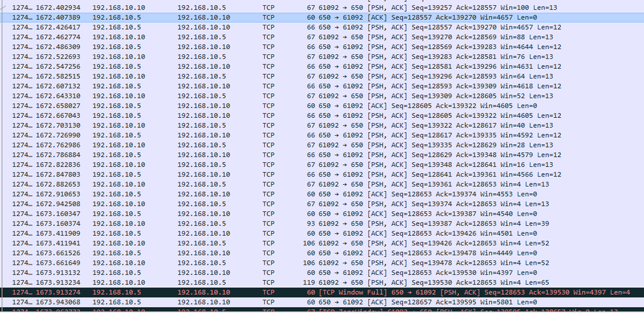Screen dimensions: 644x313
Task: Select the packet timed 1672.726990
Action: [322, 135]
